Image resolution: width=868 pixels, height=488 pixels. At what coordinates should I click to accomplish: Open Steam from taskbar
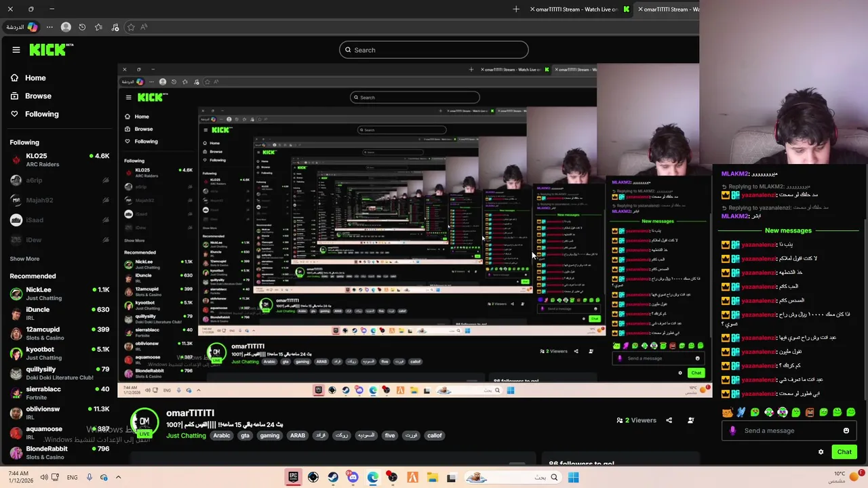pos(333,477)
